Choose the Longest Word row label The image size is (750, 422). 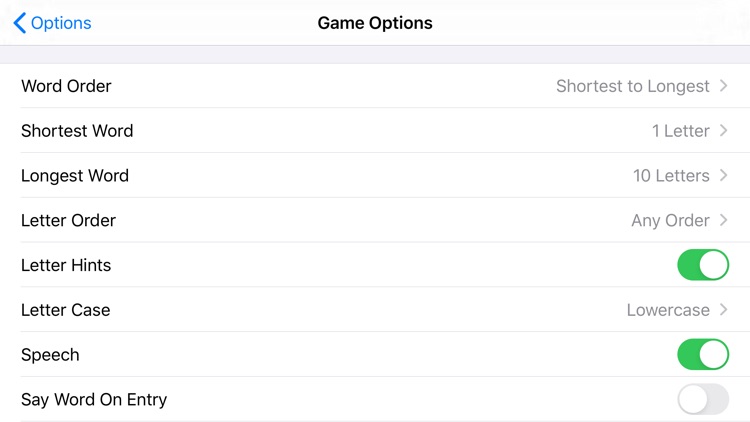[75, 176]
